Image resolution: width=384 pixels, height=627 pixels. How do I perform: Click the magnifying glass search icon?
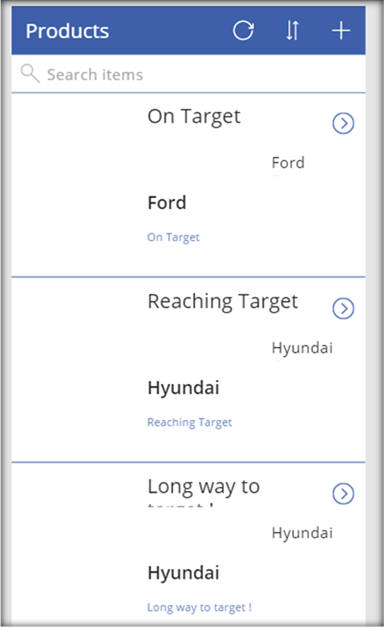pos(30,74)
